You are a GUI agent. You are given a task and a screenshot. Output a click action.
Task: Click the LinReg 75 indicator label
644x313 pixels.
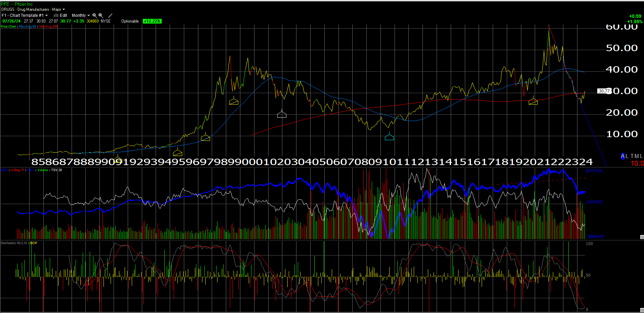click(x=17, y=170)
